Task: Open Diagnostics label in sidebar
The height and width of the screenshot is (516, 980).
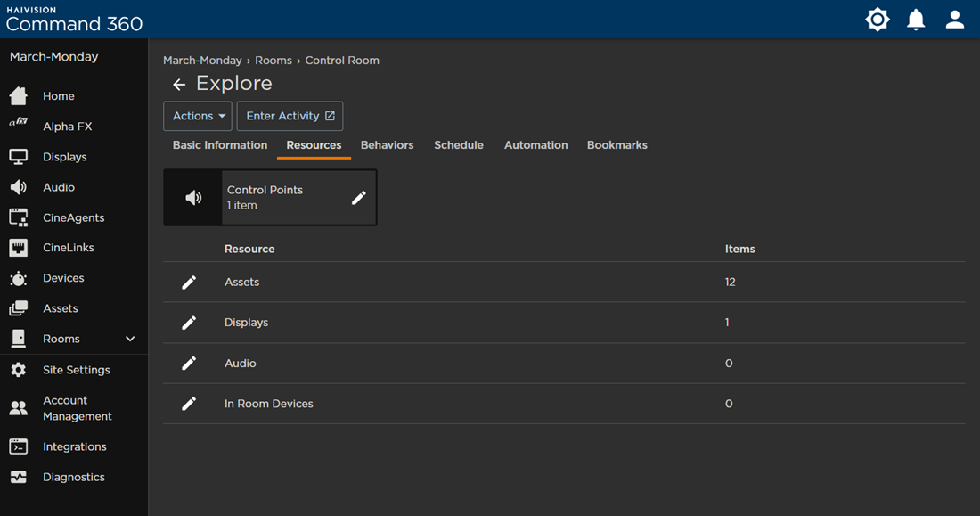Action: pos(74,477)
